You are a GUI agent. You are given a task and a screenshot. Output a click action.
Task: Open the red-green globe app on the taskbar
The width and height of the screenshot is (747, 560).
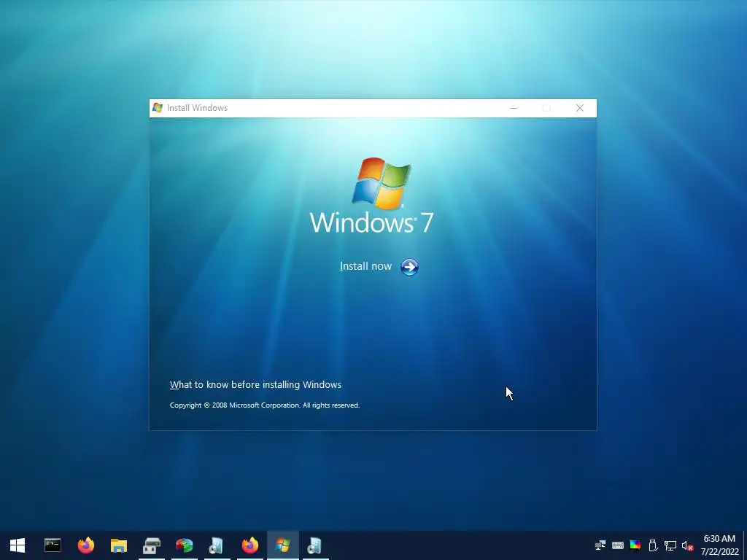point(185,545)
